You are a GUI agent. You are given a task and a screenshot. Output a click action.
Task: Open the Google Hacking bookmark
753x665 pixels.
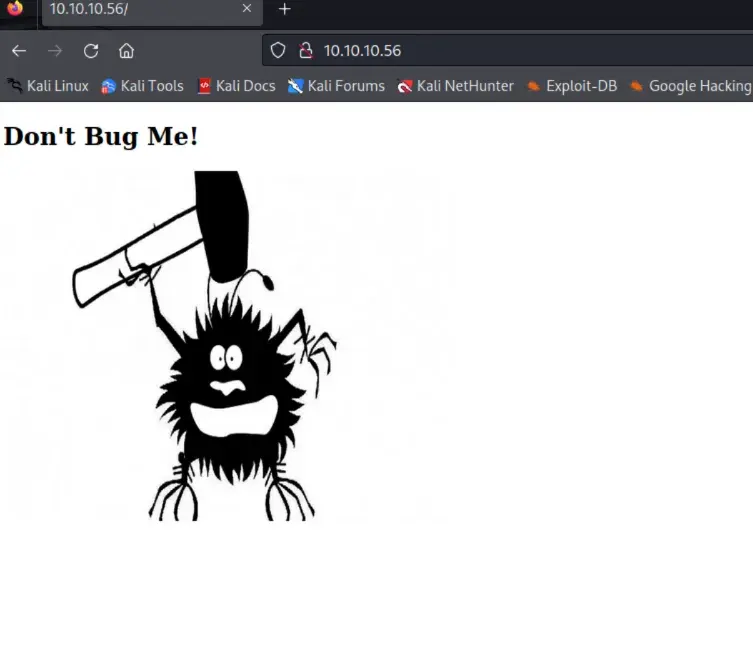690,86
